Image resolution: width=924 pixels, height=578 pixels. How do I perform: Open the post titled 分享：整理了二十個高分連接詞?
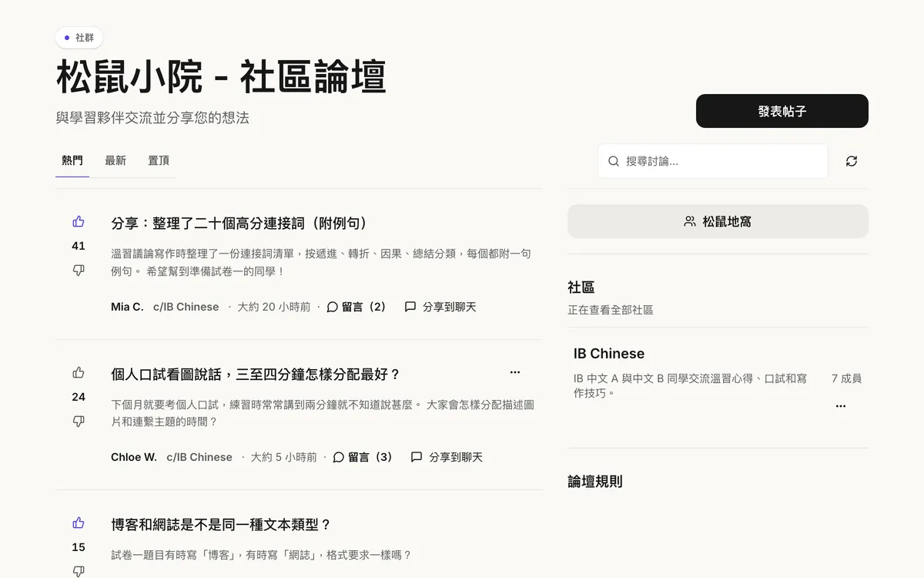tap(243, 223)
